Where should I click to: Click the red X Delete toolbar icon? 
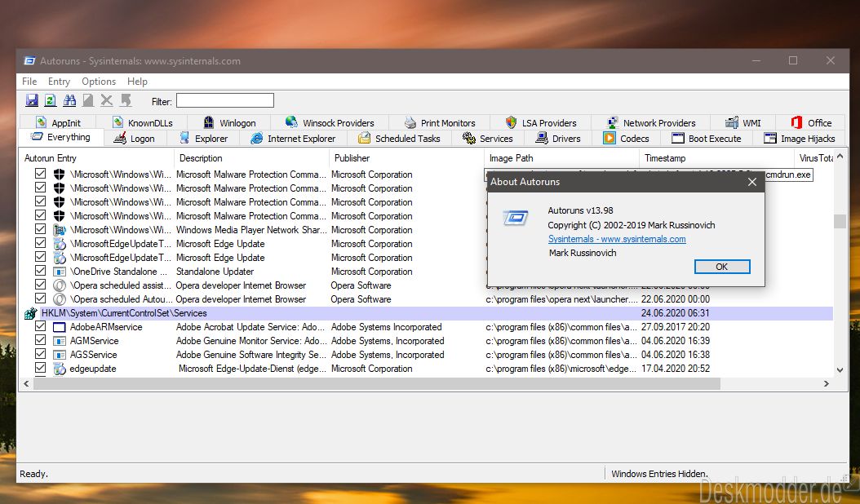(107, 100)
